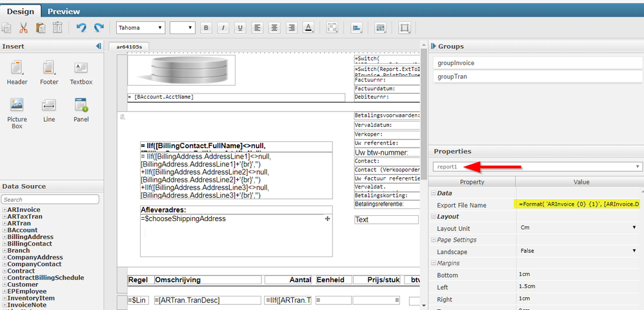Expand the ARTran data source node

click(x=5, y=224)
